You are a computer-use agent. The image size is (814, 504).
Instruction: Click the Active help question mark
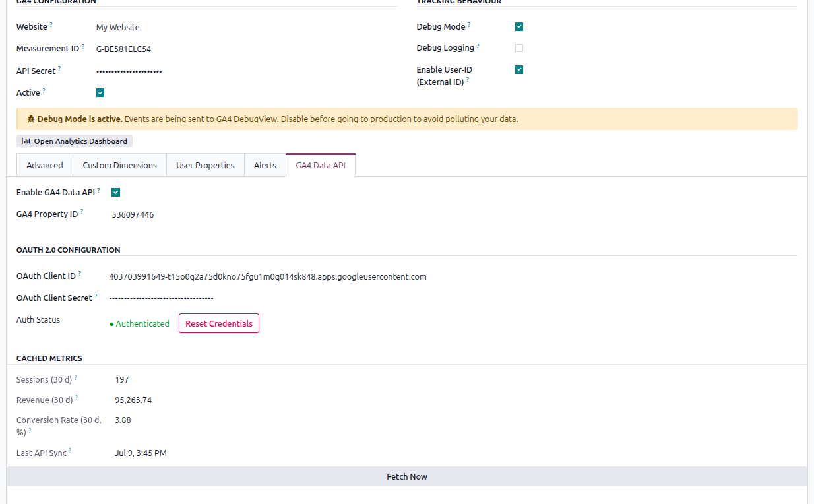coord(44,90)
